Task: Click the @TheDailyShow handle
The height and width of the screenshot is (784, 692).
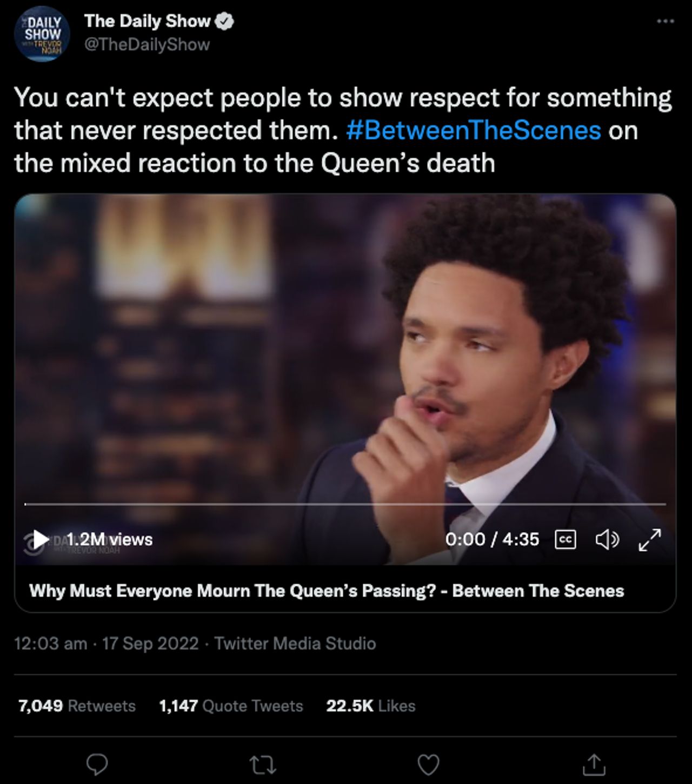Action: click(147, 44)
